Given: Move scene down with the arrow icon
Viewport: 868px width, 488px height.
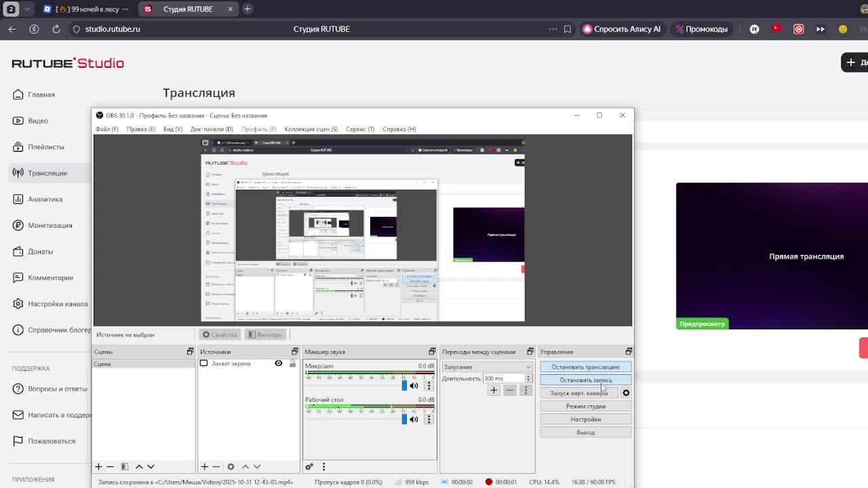Looking at the screenshot, I should click(x=151, y=466).
